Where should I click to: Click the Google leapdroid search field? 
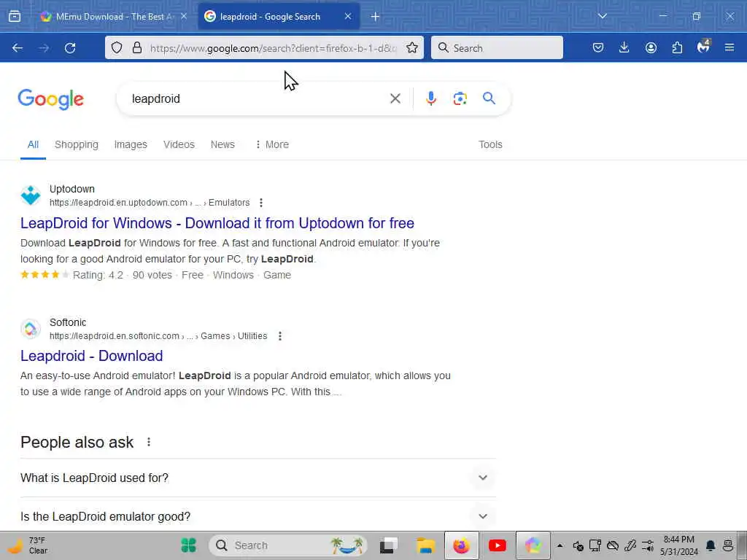click(x=258, y=98)
